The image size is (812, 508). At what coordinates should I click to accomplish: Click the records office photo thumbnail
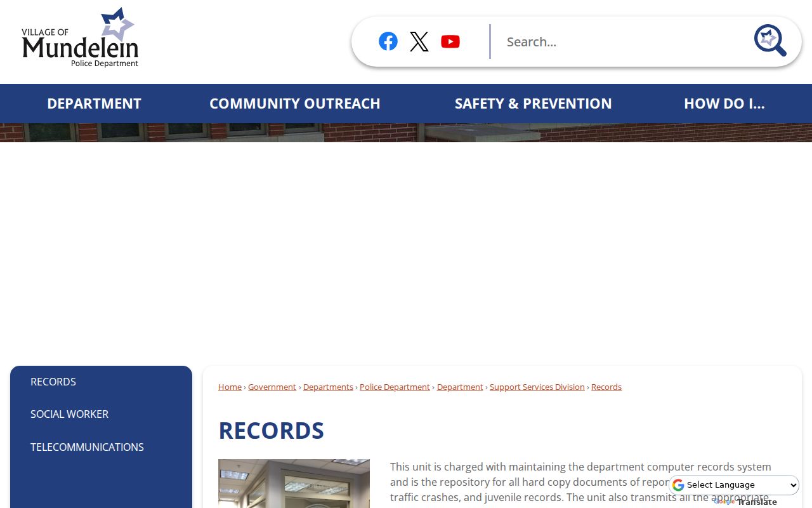click(294, 483)
